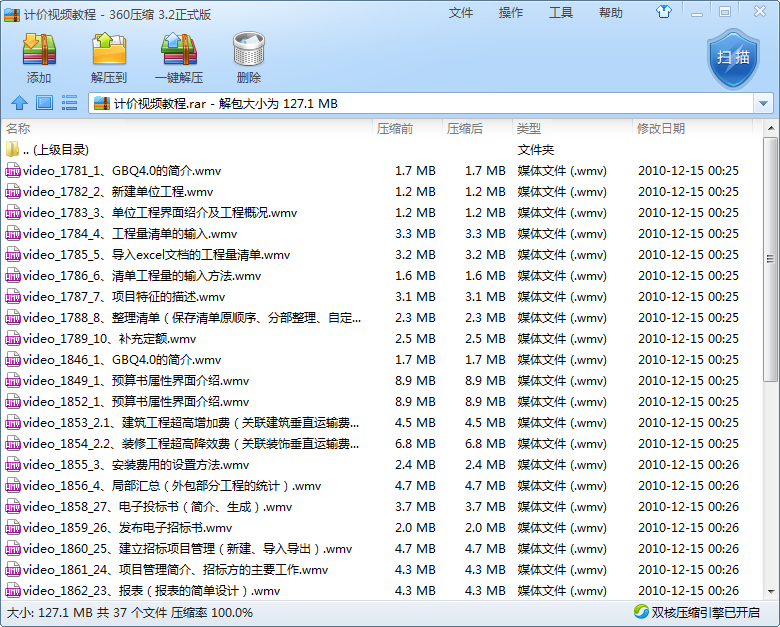Open the 帮助 menu
780x627 pixels.
[x=611, y=13]
